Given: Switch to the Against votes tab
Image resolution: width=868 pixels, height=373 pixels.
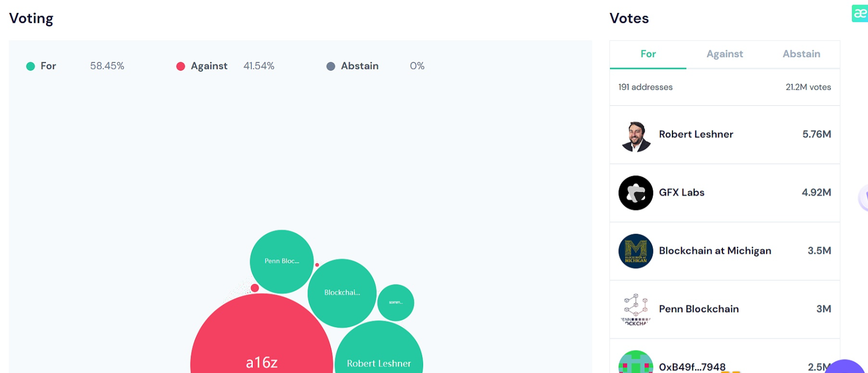Looking at the screenshot, I should tap(725, 54).
